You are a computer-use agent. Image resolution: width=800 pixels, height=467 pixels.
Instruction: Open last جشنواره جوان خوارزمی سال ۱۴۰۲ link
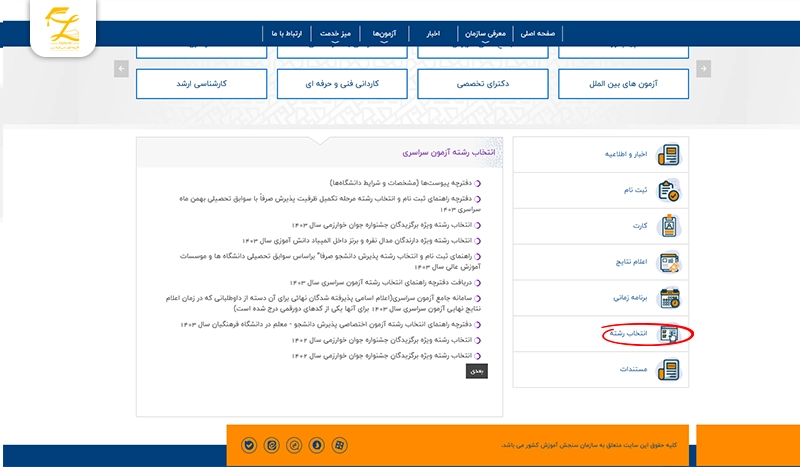(x=382, y=356)
